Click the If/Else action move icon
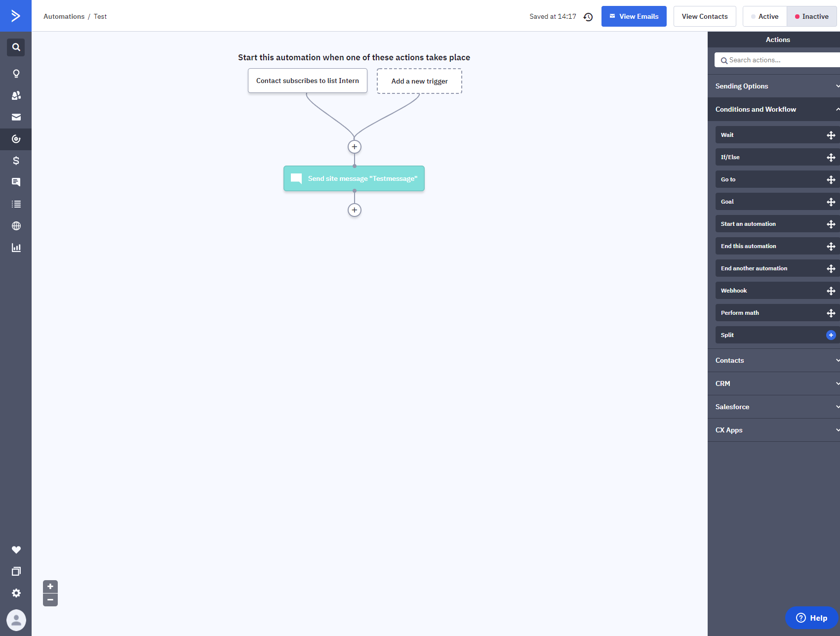Viewport: 840px width, 636px height. click(831, 157)
